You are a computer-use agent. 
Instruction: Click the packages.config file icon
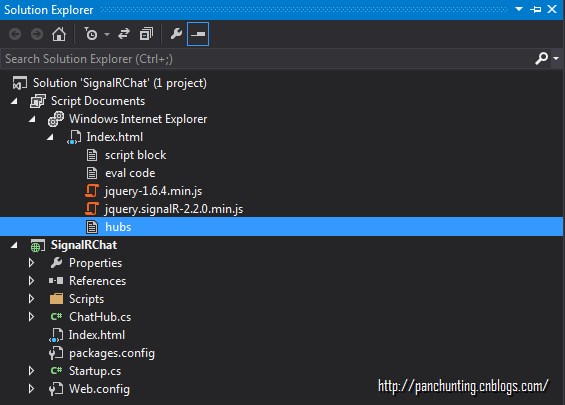pos(56,353)
